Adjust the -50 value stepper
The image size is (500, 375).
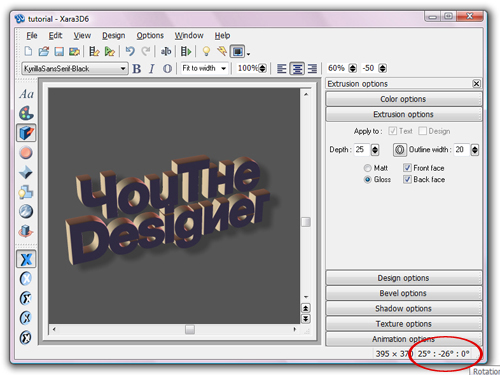click(383, 68)
